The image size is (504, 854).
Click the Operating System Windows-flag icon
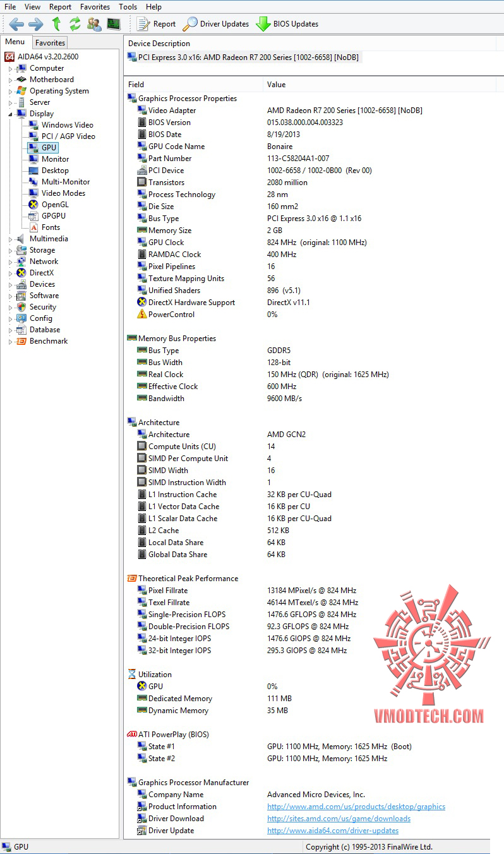21,91
